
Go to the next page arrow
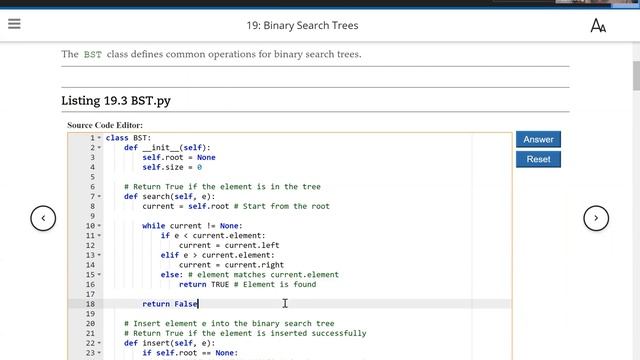click(x=596, y=218)
